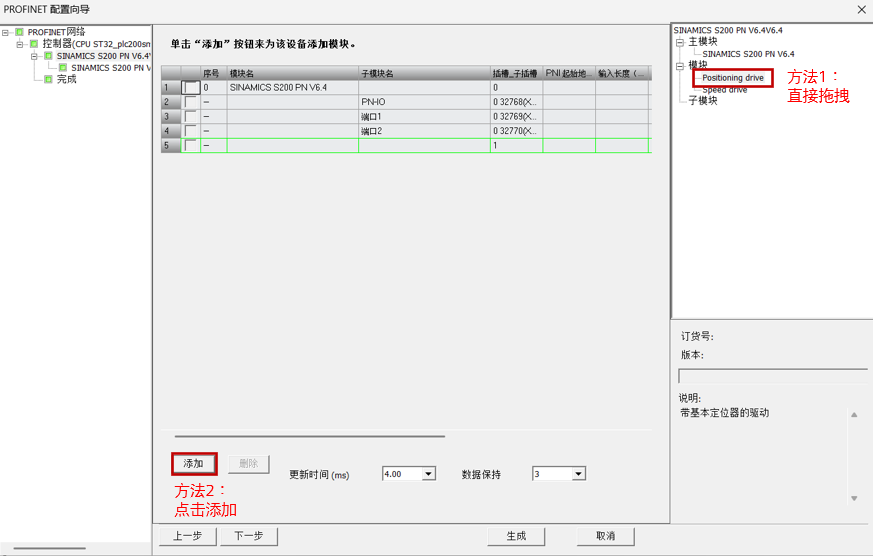This screenshot has width=875, height=557.
Task: Collapse the 控制器 tree node
Action: pyautogui.click(x=20, y=44)
